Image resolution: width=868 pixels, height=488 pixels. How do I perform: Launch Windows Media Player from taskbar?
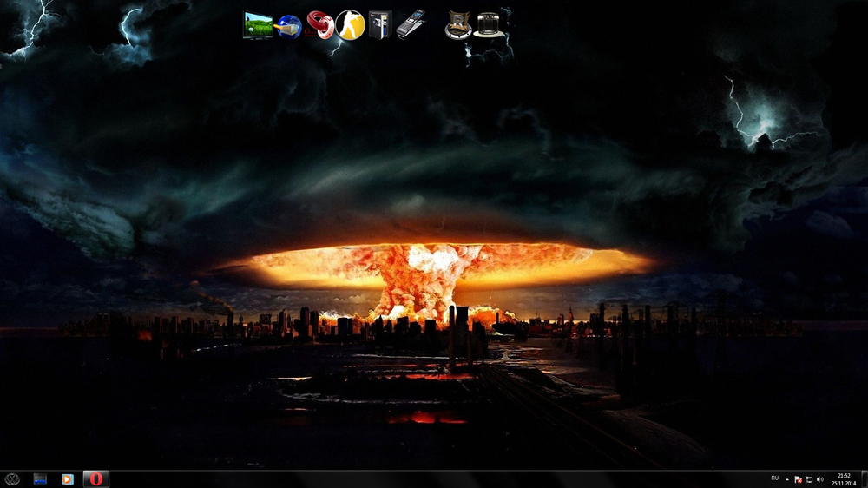68,478
